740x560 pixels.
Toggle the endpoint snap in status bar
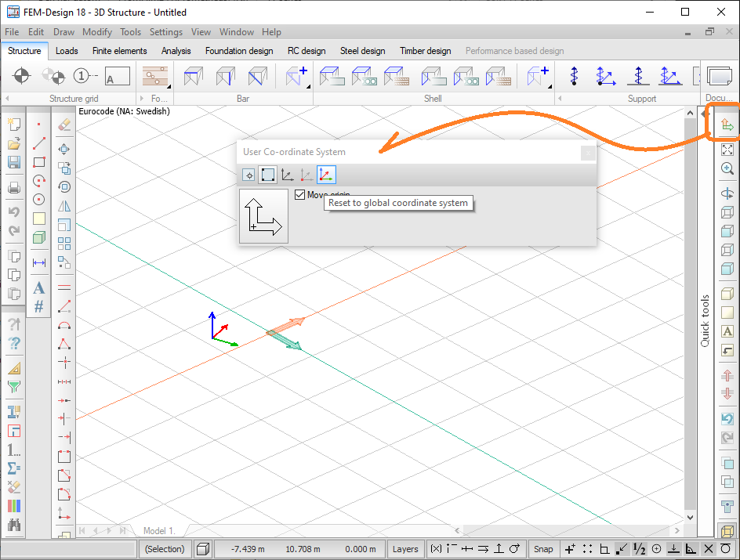pyautogui.click(x=622, y=549)
